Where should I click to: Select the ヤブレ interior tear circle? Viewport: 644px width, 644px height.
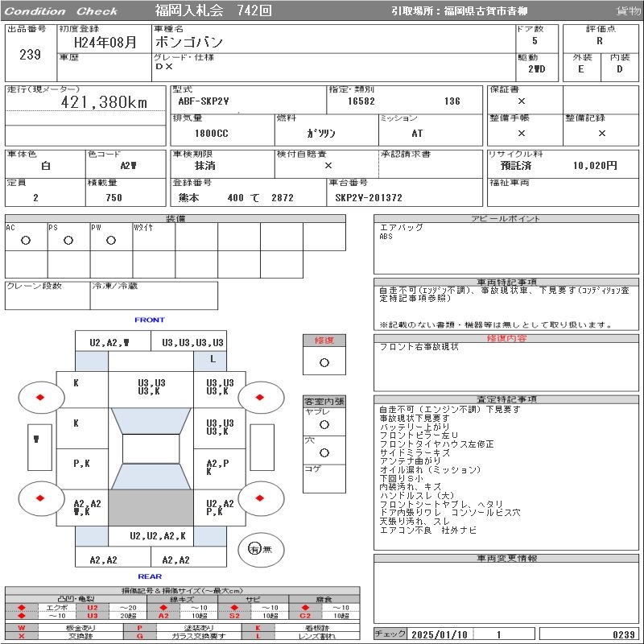(x=324, y=423)
